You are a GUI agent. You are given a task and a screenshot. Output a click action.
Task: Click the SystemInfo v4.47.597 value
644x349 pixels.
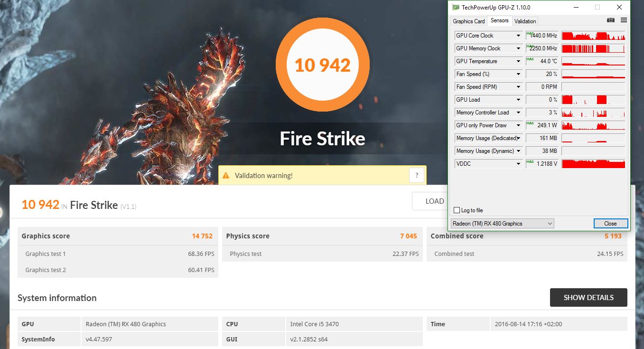click(x=99, y=340)
